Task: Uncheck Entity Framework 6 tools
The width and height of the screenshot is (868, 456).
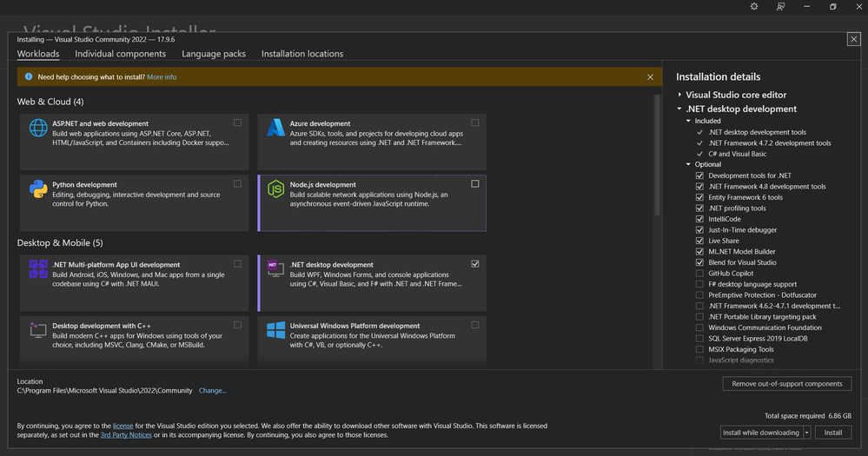Action: [x=699, y=197]
